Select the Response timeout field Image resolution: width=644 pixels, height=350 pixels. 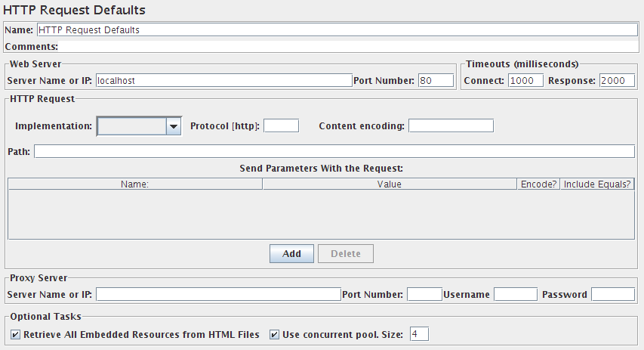[617, 80]
